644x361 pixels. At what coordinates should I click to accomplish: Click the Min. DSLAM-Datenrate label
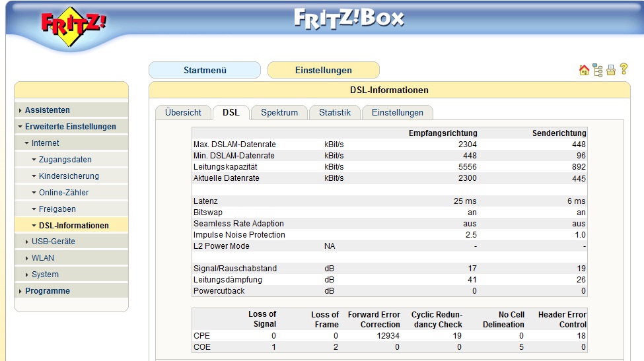pyautogui.click(x=234, y=156)
